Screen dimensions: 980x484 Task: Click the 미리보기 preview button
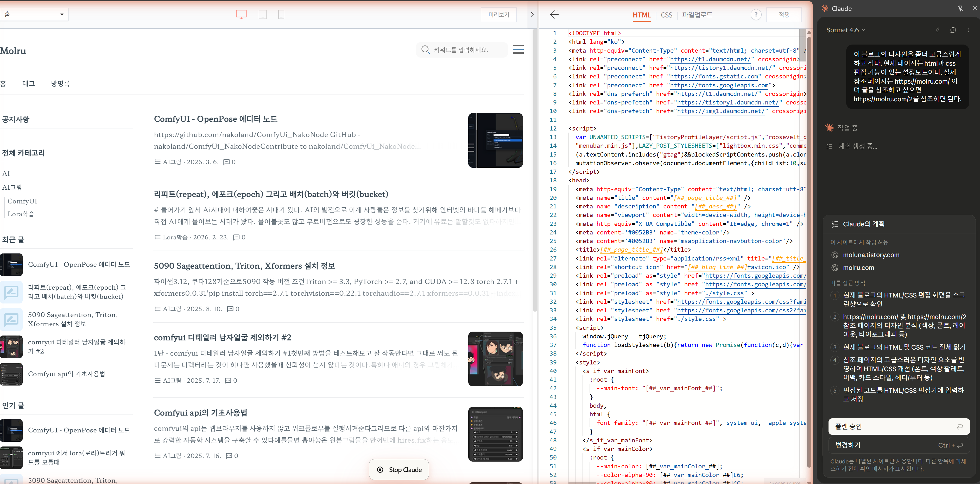(498, 15)
